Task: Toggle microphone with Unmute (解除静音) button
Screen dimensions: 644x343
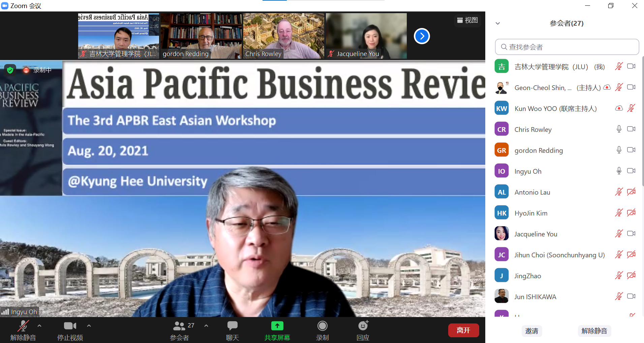Action: [x=23, y=326]
